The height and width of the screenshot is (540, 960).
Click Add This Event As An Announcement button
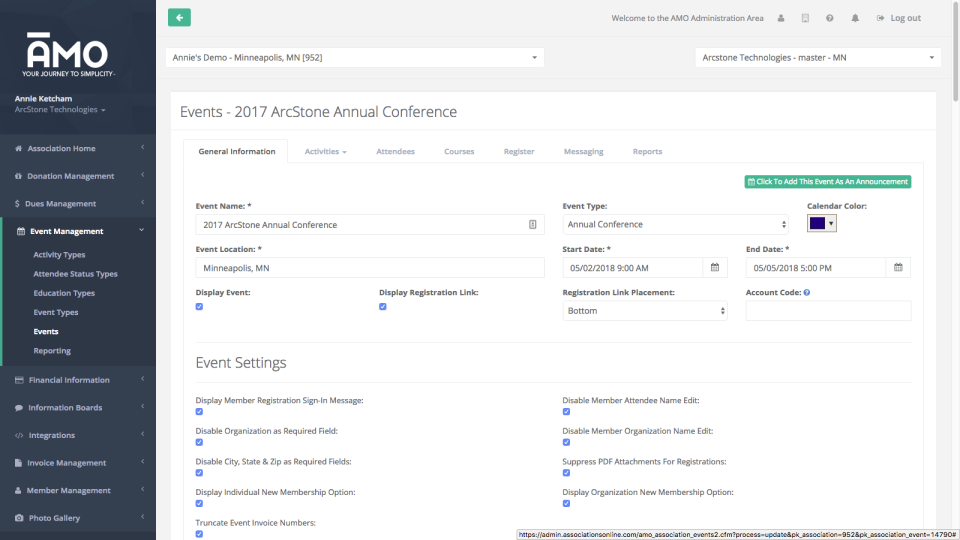(x=827, y=182)
